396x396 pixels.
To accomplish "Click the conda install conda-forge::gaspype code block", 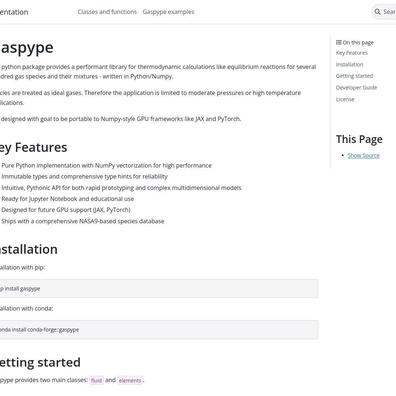I will click(159, 330).
